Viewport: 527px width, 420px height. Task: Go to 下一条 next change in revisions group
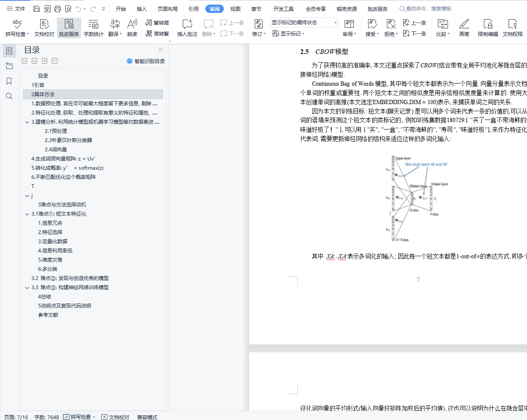pos(414,33)
